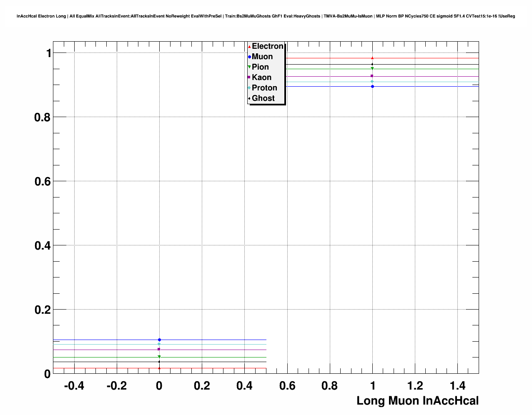This screenshot has width=532, height=415.
Task: Select the blue Muon data point at x=0
Action: (x=159, y=340)
